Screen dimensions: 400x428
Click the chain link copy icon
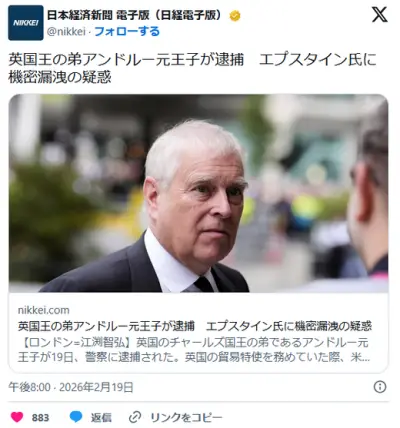(135, 417)
